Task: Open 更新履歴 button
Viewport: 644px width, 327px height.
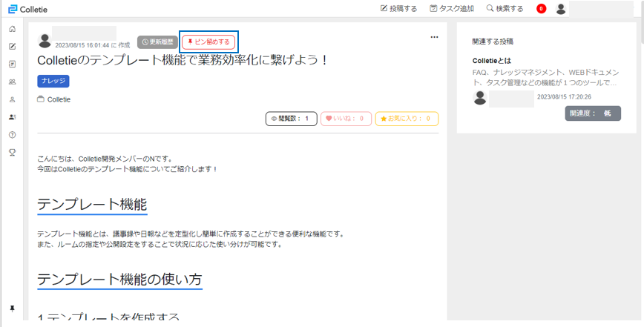Action: point(158,42)
